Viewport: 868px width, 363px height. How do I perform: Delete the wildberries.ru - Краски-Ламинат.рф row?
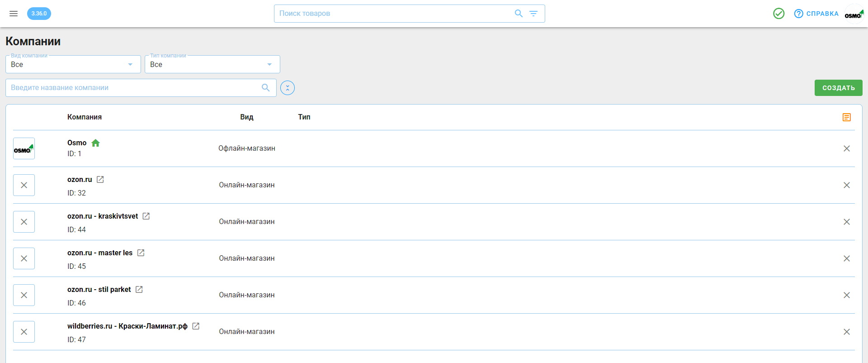847,332
